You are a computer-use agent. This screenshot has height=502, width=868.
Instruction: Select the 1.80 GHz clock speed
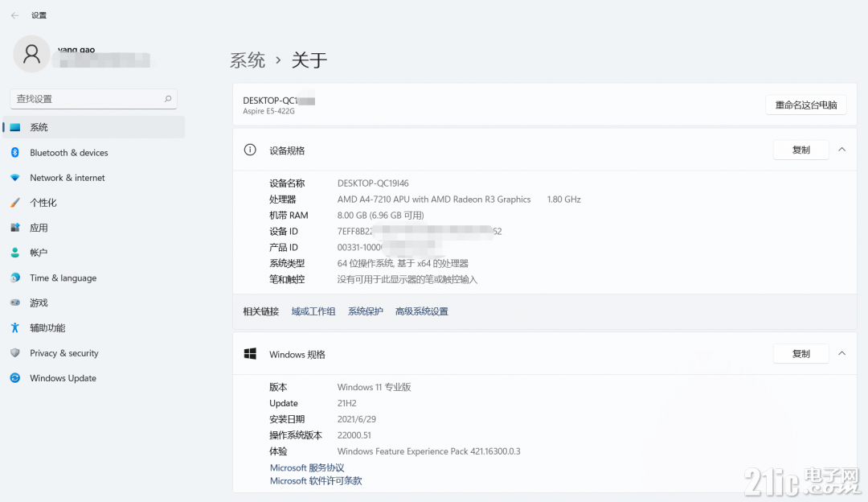tap(564, 200)
